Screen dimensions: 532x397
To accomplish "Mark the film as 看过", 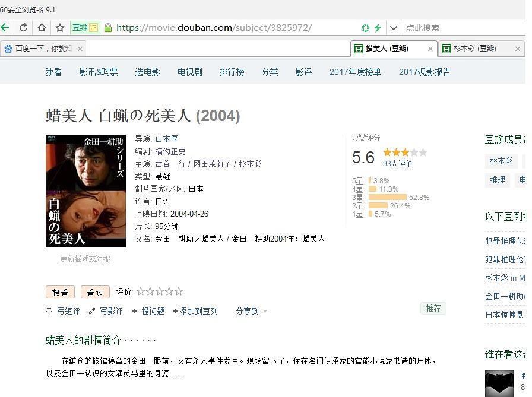I will [x=95, y=292].
